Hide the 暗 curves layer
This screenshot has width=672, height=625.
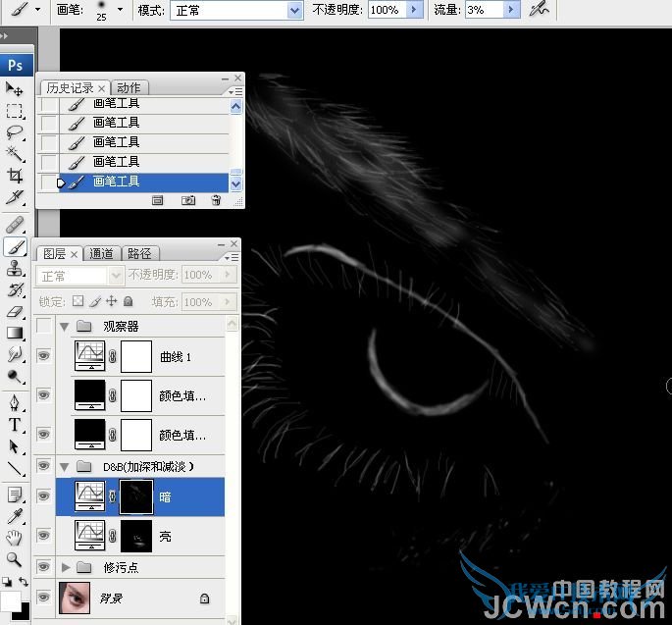point(44,495)
